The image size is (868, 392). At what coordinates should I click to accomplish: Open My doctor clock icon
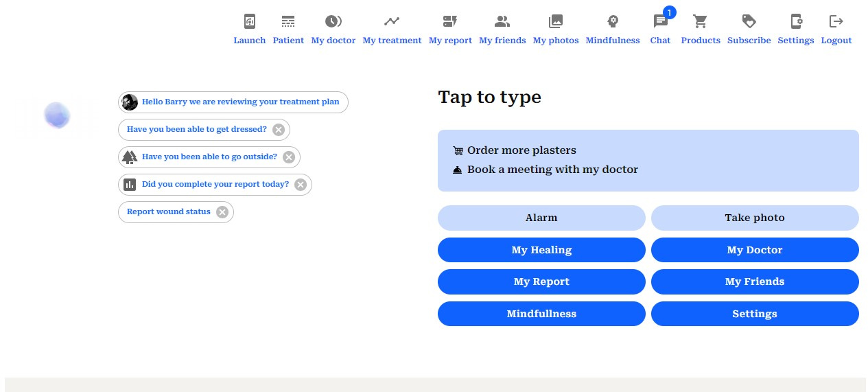[x=333, y=22]
